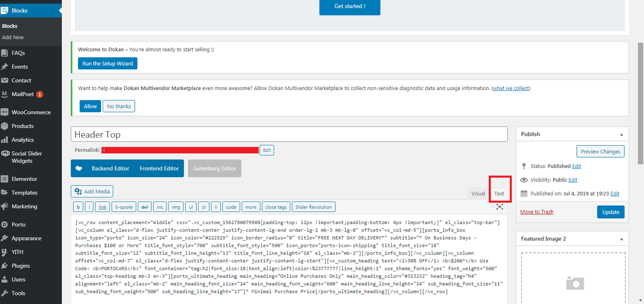Viewport: 644px width, 304px height.
Task: Click the WPBakery cloud logo icon
Action: 78,168
